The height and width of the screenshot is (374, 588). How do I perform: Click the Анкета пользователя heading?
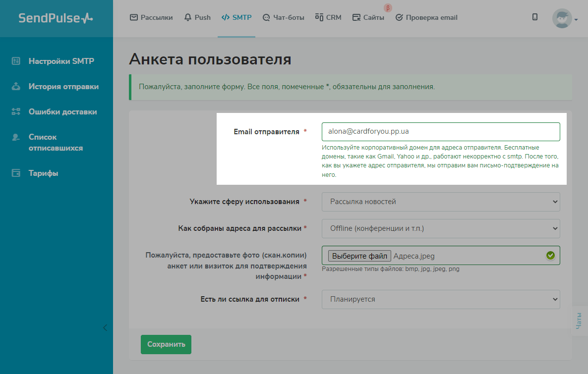pos(210,59)
